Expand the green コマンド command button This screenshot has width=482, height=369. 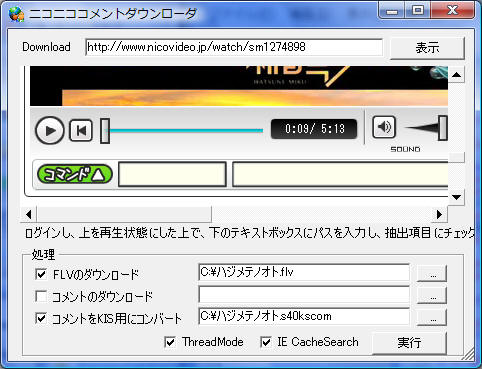click(74, 174)
